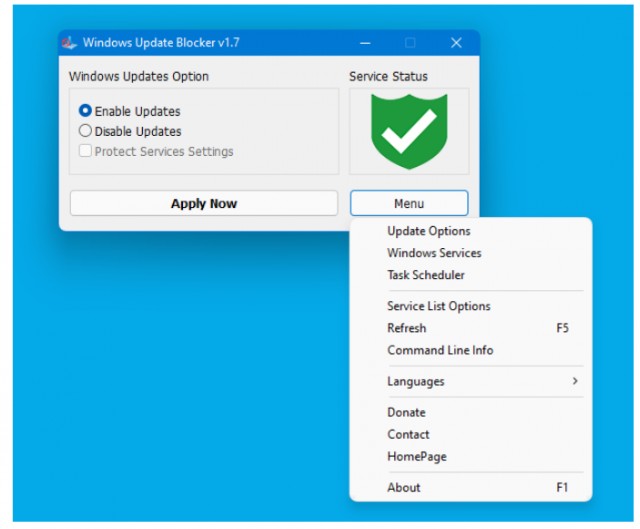
Task: Launch Task Scheduler from the menu
Action: click(x=426, y=275)
